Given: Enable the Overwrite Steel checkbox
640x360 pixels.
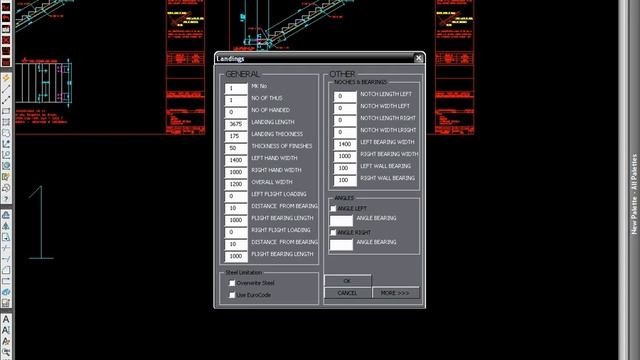Looking at the screenshot, I should click(x=232, y=283).
